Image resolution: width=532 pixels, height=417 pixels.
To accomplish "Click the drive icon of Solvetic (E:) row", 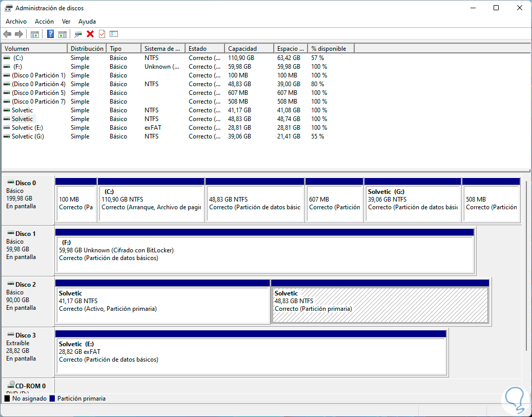I will tap(7, 128).
